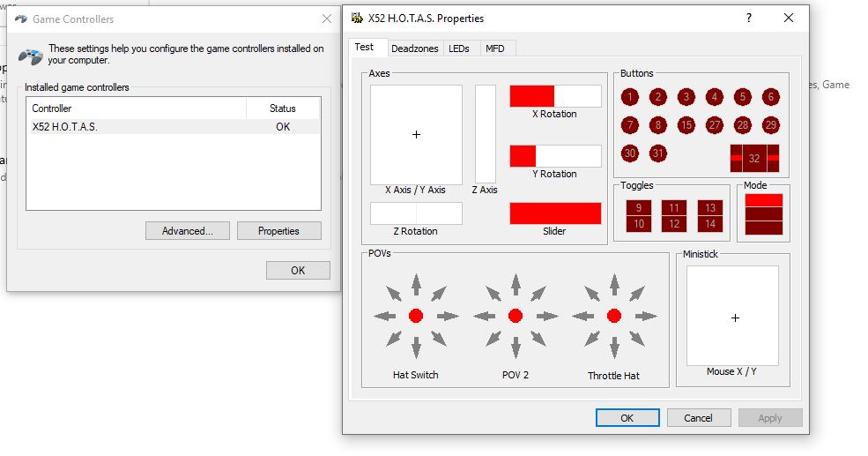The width and height of the screenshot is (868, 456).
Task: Click toggle indicator 9
Action: coord(639,208)
